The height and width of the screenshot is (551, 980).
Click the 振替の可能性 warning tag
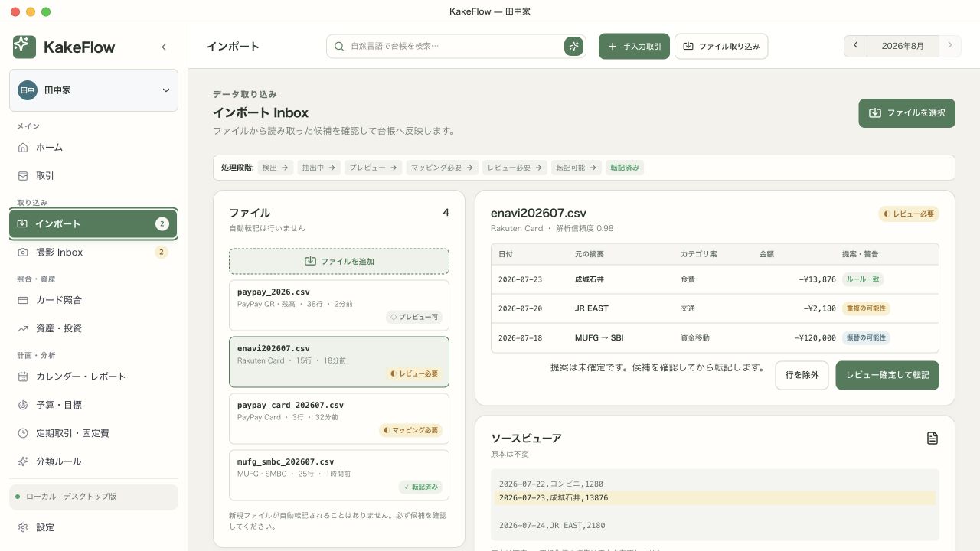pos(866,337)
